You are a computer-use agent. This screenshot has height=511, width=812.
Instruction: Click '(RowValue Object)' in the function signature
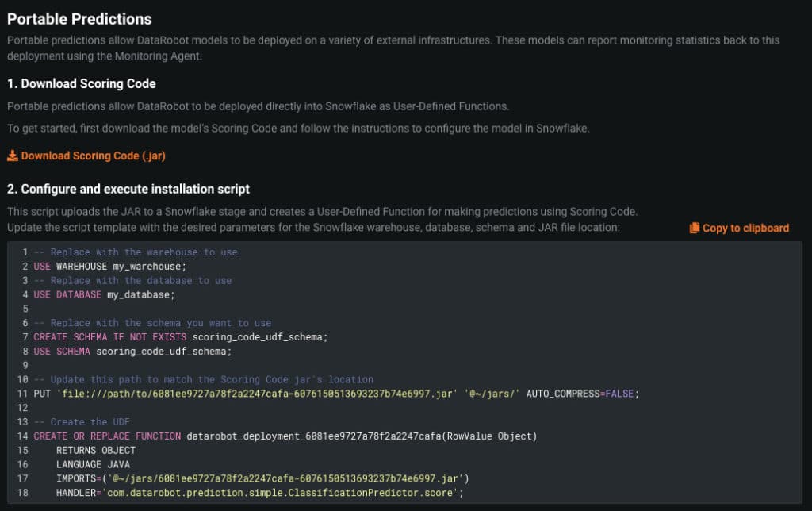pos(489,436)
